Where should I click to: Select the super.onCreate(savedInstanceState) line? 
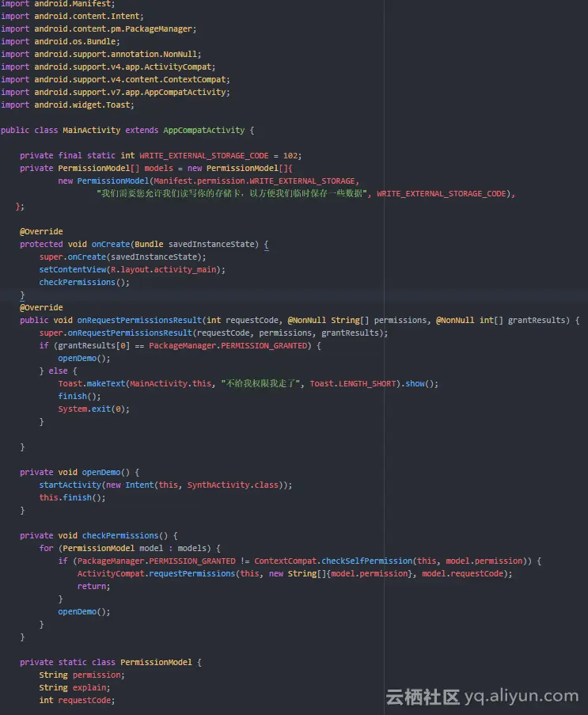[x=123, y=257]
